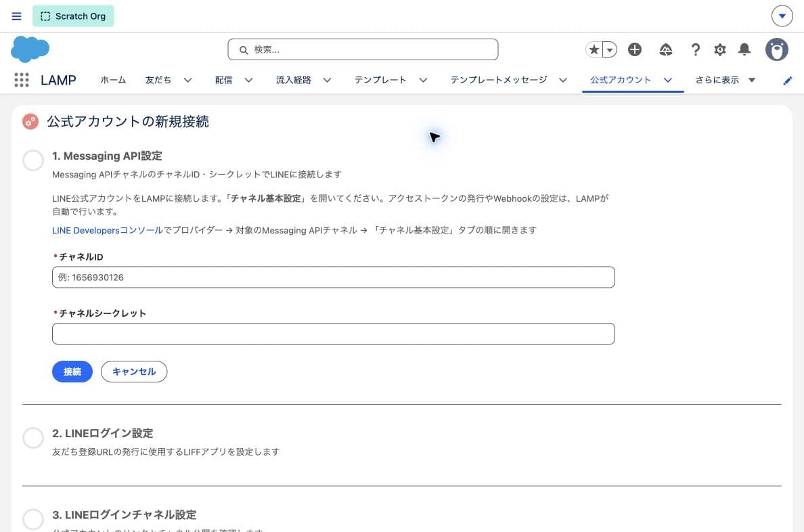Open the 友だち tab
Screen dimensions: 804x532
pos(158,80)
